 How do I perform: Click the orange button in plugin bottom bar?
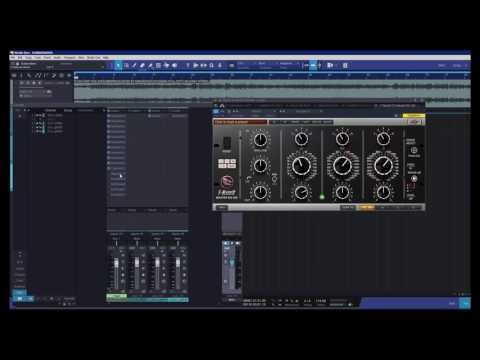click(x=366, y=207)
